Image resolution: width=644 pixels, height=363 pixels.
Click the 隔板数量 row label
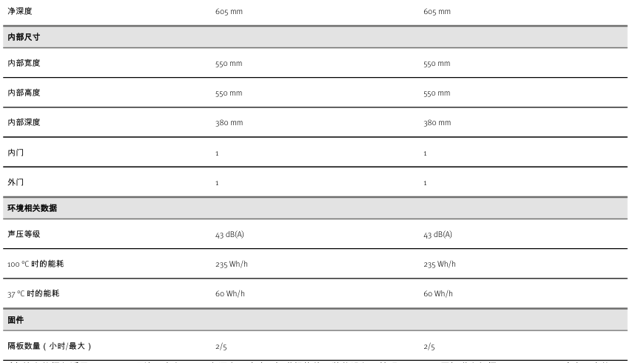point(50,346)
